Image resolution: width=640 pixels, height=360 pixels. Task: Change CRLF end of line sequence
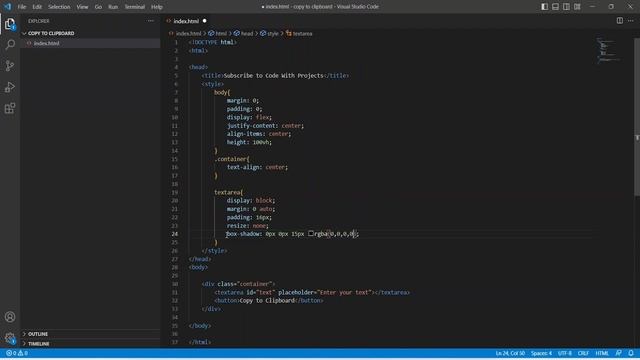583,353
